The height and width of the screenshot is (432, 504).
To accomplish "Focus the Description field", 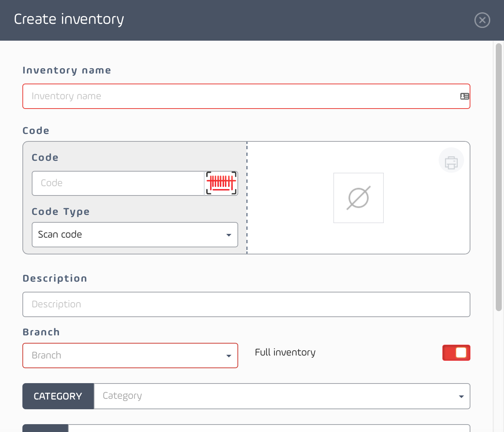I will (246, 304).
